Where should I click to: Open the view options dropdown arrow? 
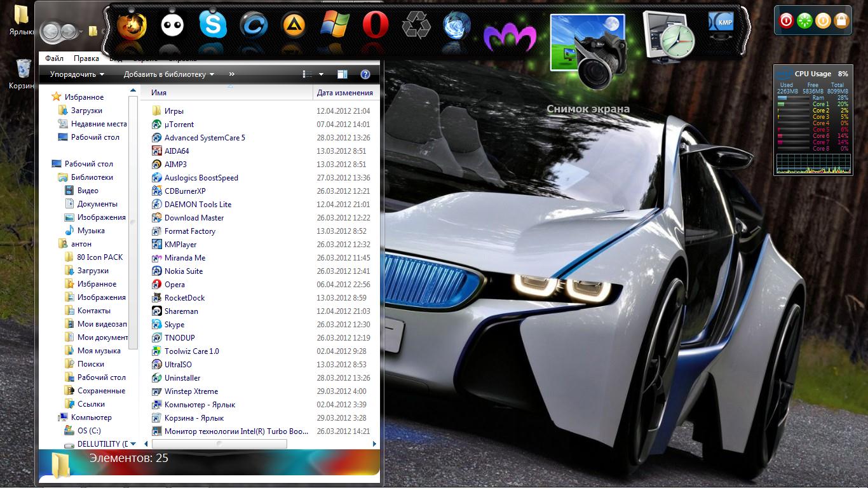[x=321, y=74]
